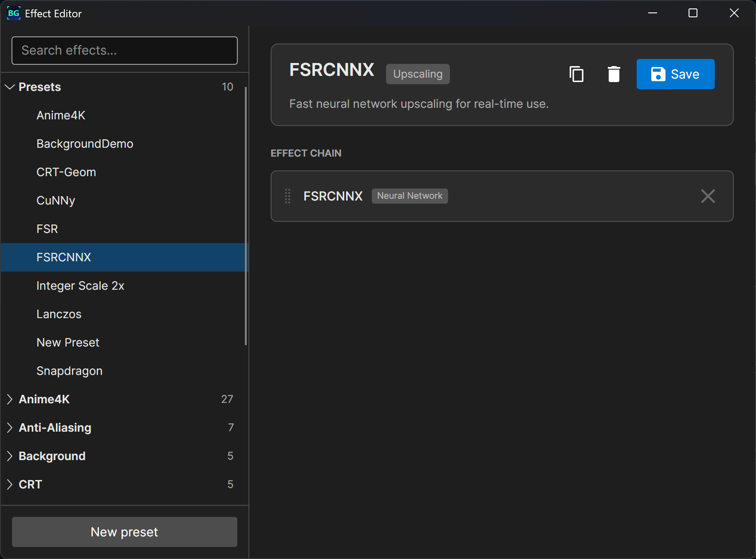Close the Effect Editor window

pyautogui.click(x=734, y=13)
